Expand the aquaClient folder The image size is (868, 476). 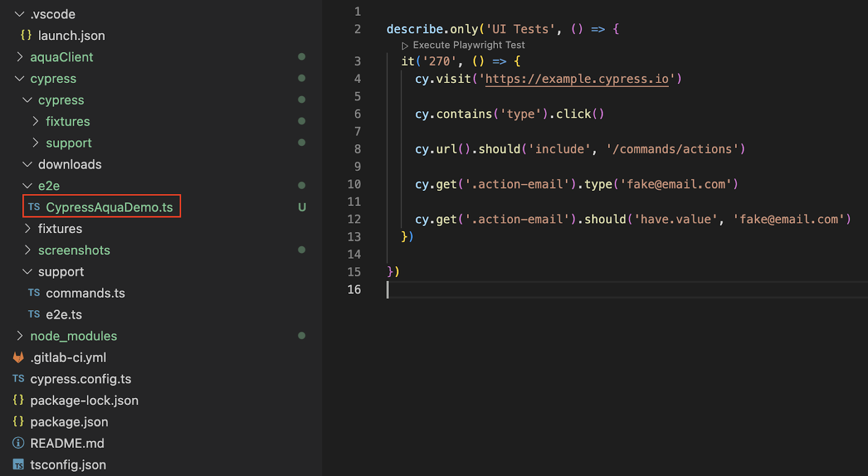[20, 57]
